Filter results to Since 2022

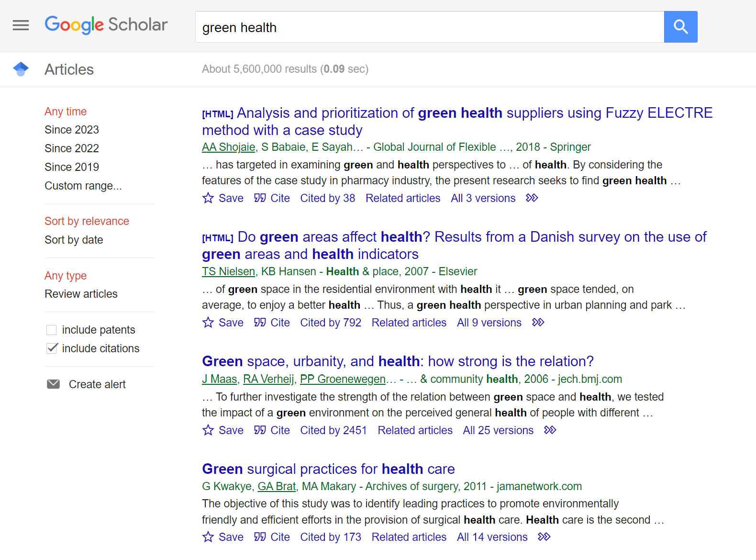(72, 148)
